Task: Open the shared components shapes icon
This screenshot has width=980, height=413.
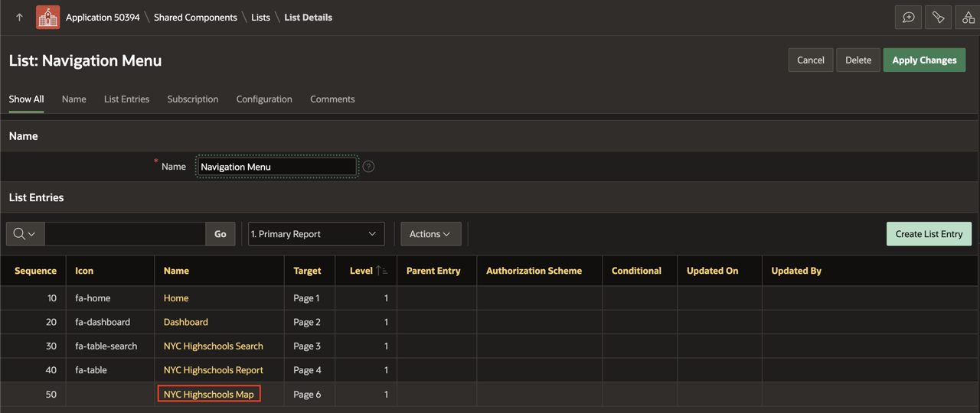Action: (x=968, y=17)
